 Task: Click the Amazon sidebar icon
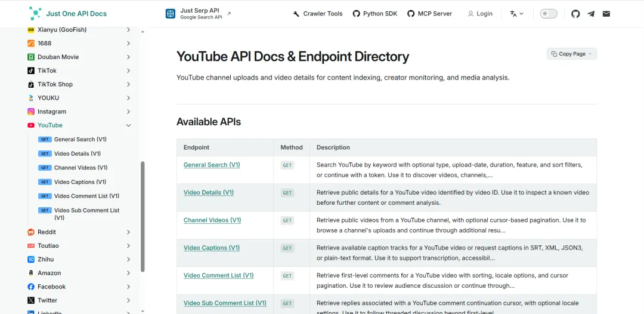point(31,273)
